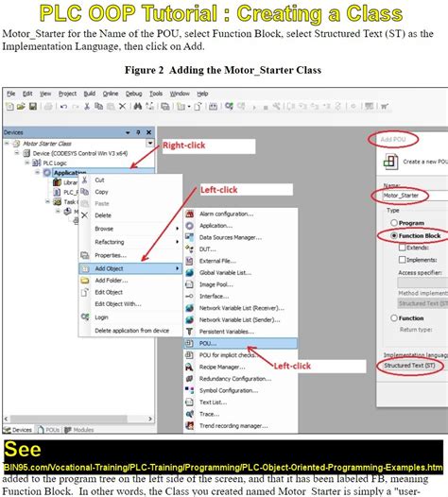Image resolution: width=448 pixels, height=497 pixels.
Task: Select the Function radio button
Action: pyautogui.click(x=394, y=317)
